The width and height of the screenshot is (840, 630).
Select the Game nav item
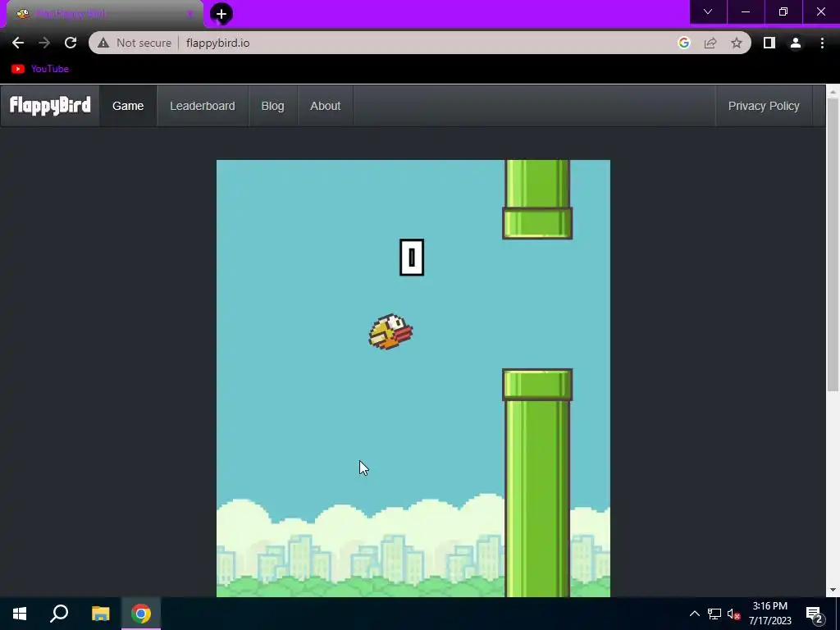(x=128, y=106)
